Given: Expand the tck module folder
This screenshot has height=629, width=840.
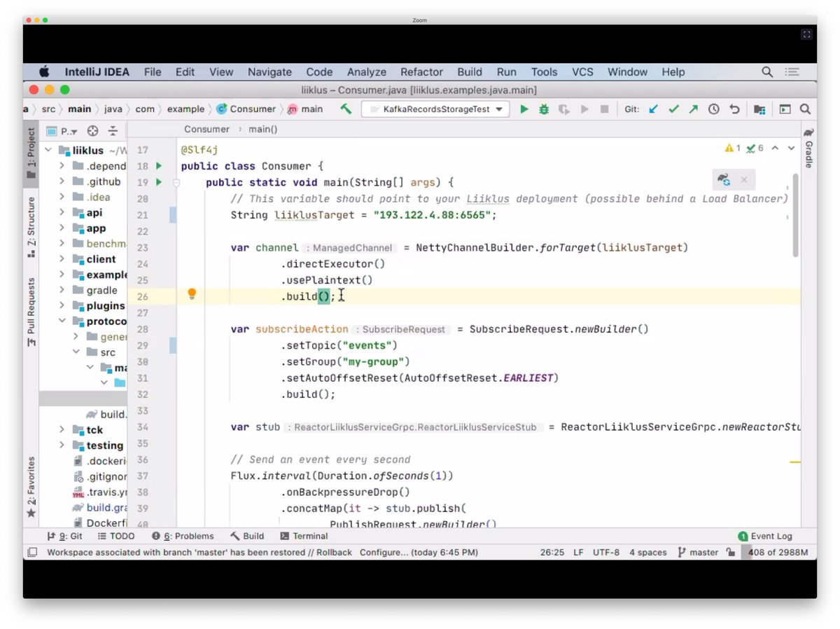Looking at the screenshot, I should [x=62, y=429].
